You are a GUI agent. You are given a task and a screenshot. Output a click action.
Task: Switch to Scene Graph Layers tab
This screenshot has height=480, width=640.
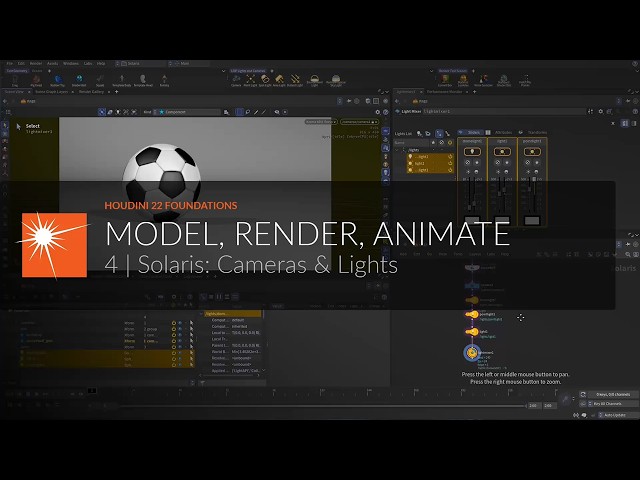(52, 92)
